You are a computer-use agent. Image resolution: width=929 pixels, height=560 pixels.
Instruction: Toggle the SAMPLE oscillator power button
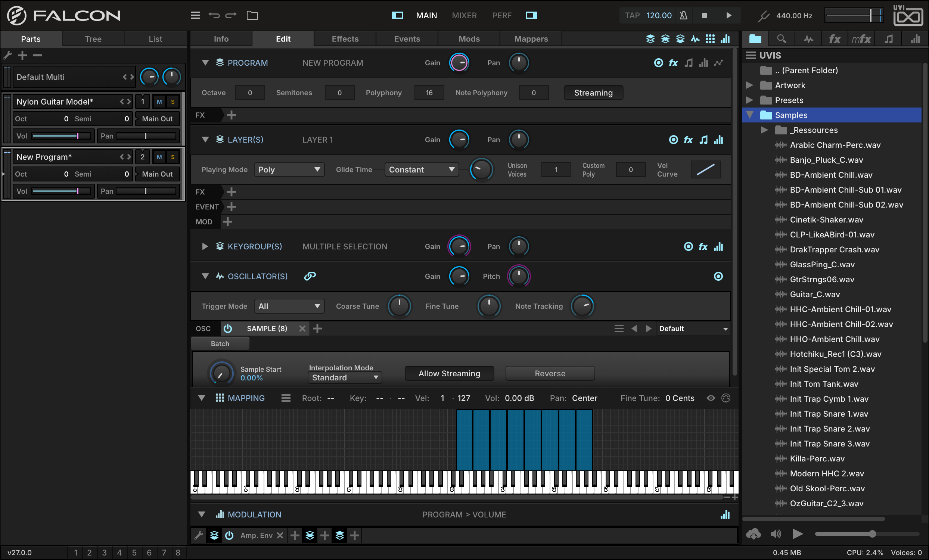tap(228, 329)
